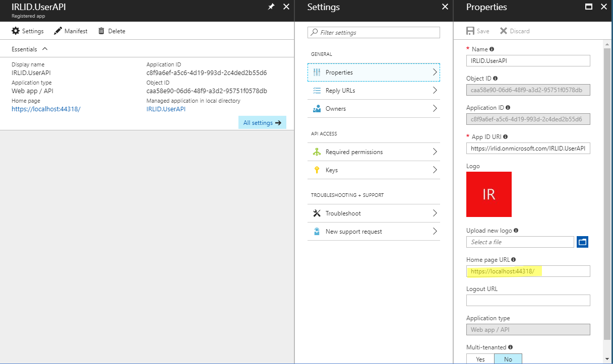Open Settings gear in IRLID.UserAPI blade

[x=16, y=31]
